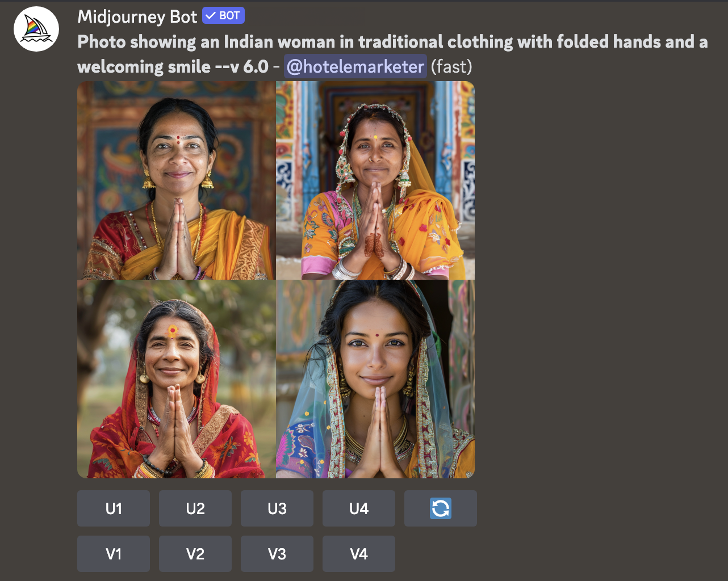Open the @hotelemarketer mention
The height and width of the screenshot is (581, 728).
(x=355, y=66)
